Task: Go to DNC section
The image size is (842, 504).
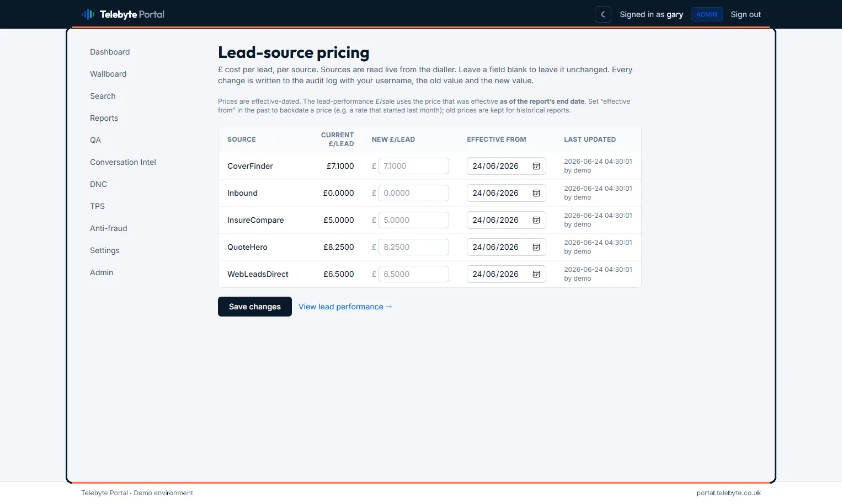Action: 98,184
